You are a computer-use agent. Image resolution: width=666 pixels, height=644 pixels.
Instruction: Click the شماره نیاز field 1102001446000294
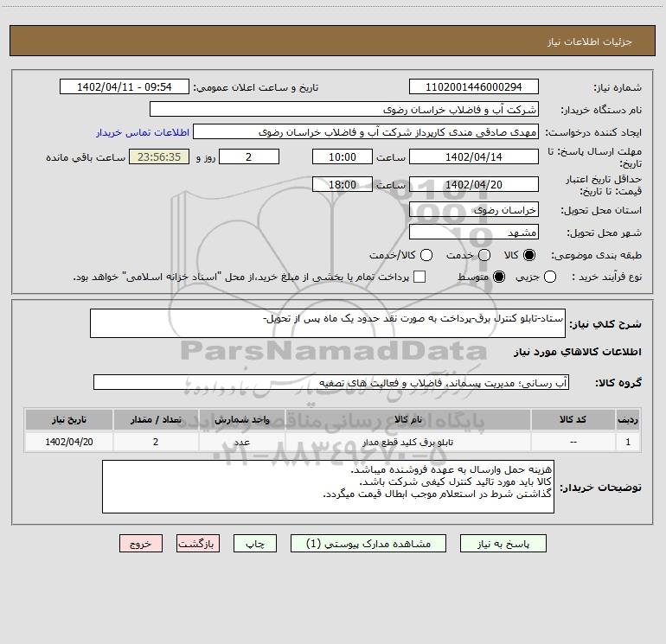click(x=474, y=87)
